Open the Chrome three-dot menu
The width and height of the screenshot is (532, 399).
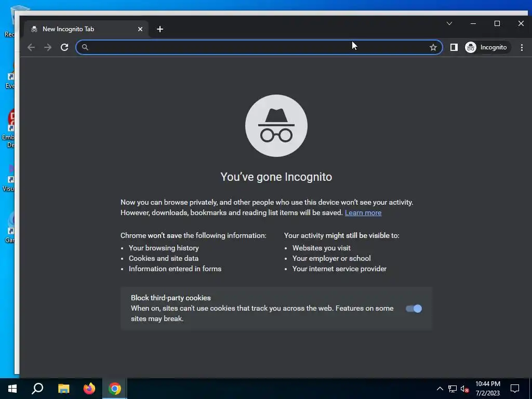522,47
